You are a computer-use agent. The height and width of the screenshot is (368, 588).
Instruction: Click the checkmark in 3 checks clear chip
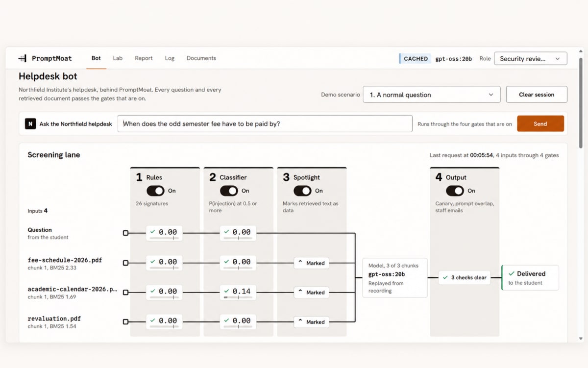pyautogui.click(x=445, y=277)
